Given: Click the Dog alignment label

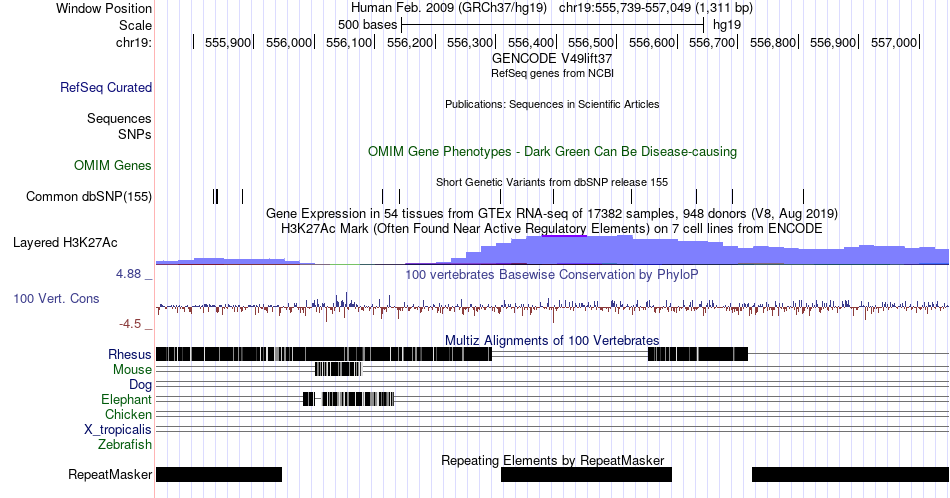Looking at the screenshot, I should pos(141,385).
